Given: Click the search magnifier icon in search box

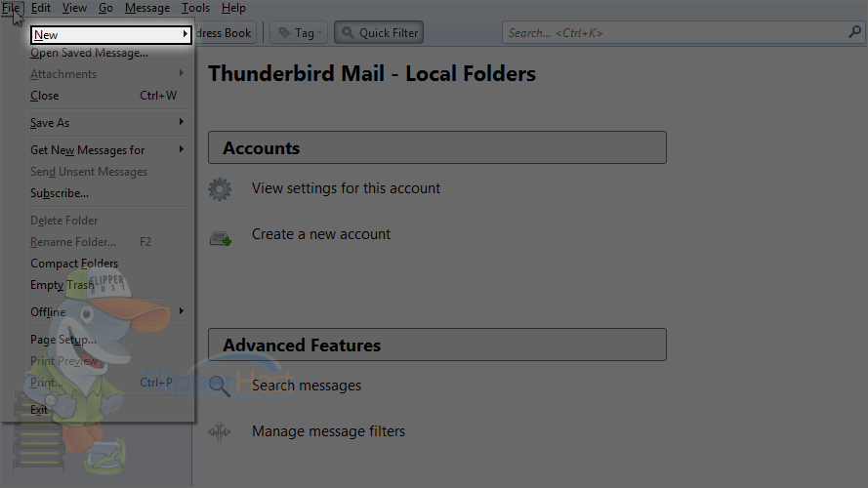Looking at the screenshot, I should click(x=854, y=32).
